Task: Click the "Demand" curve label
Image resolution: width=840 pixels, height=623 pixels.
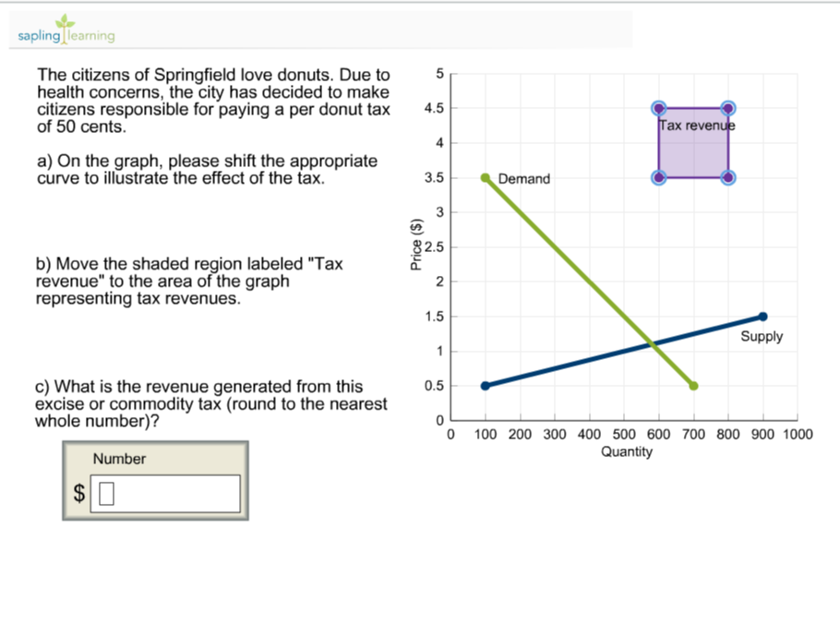Action: (x=523, y=179)
